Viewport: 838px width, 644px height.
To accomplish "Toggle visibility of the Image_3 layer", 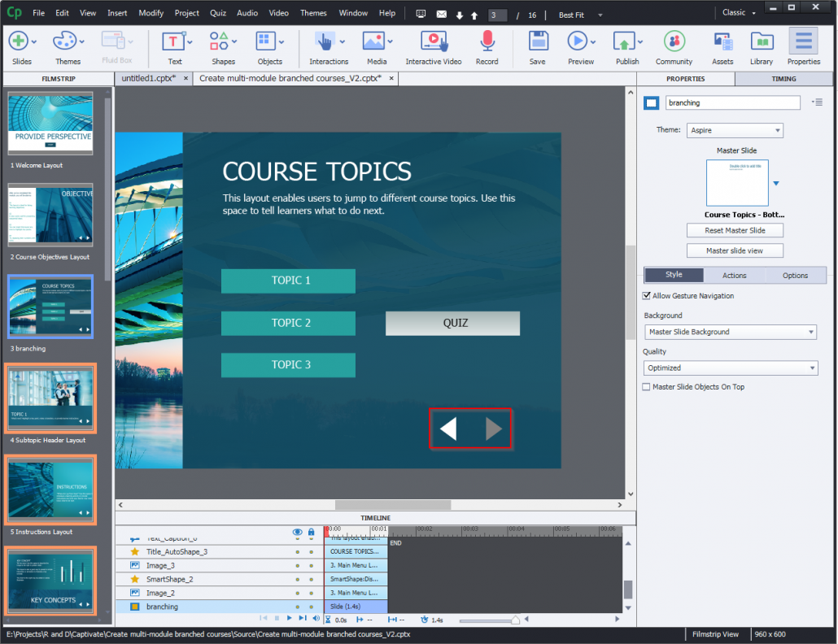I will [x=298, y=565].
